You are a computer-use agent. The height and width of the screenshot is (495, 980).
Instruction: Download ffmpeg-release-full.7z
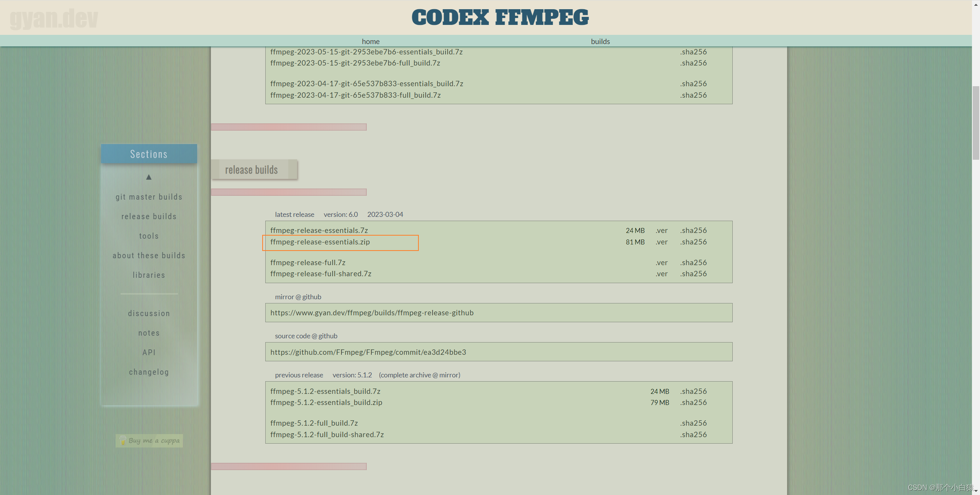(308, 263)
